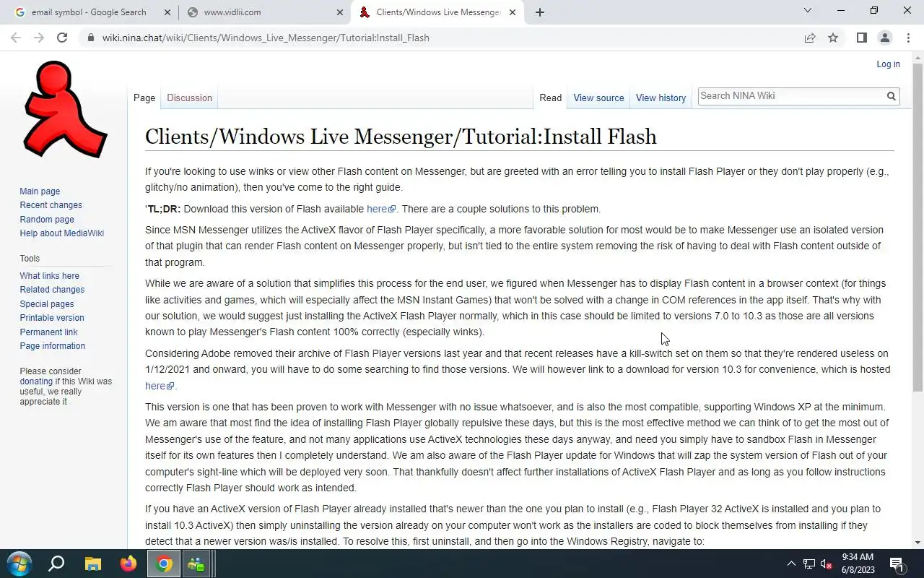The image size is (924, 578).
Task: Open the green Messenger taskbar app
Action: [x=196, y=564]
